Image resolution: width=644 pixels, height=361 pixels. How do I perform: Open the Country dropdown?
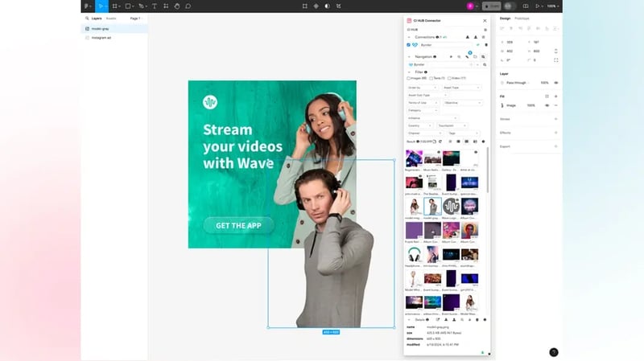tap(419, 125)
